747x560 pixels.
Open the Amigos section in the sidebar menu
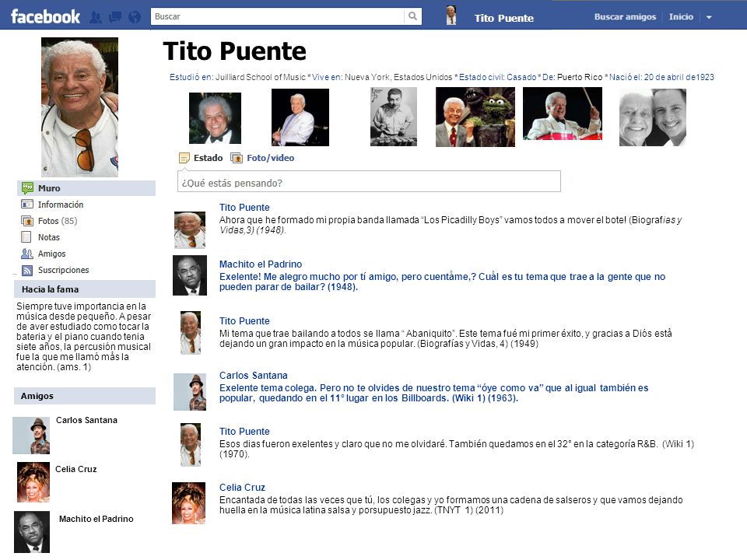[51, 254]
